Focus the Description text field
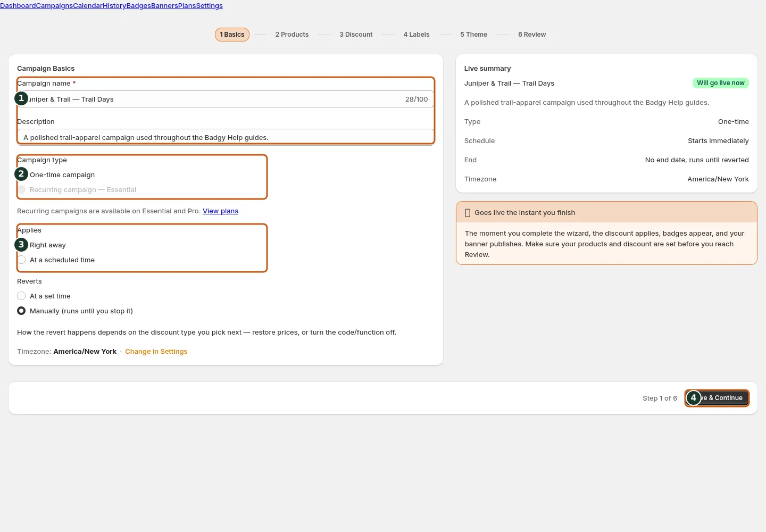The width and height of the screenshot is (766, 532). (226, 137)
